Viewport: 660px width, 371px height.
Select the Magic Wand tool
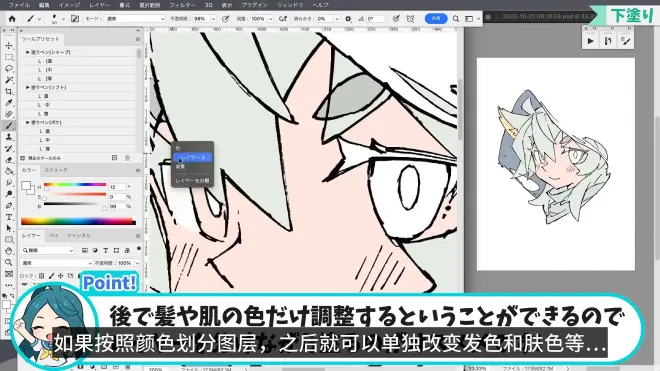coord(9,80)
